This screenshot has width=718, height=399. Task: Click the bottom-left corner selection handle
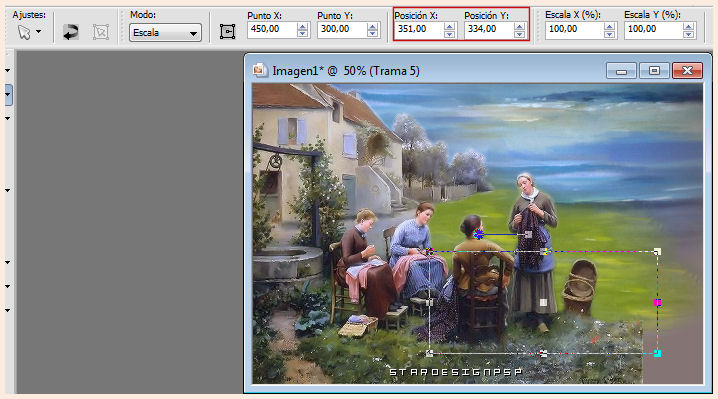coord(429,353)
